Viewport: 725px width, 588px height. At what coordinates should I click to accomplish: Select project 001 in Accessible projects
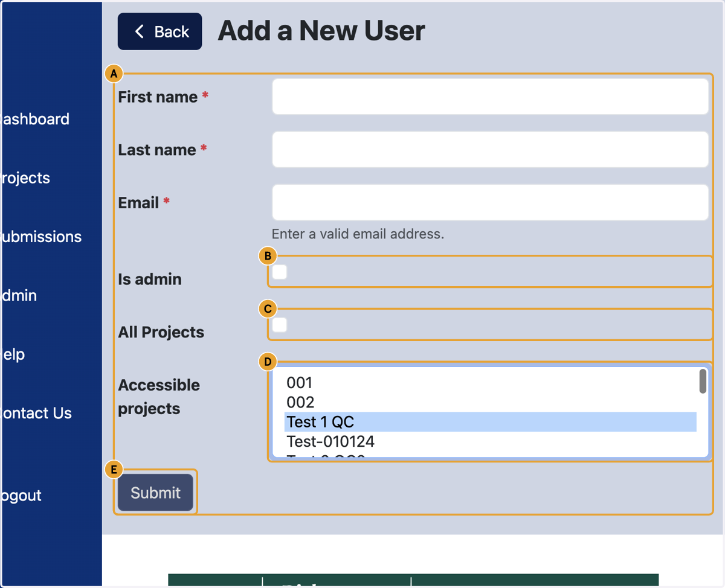(x=490, y=383)
